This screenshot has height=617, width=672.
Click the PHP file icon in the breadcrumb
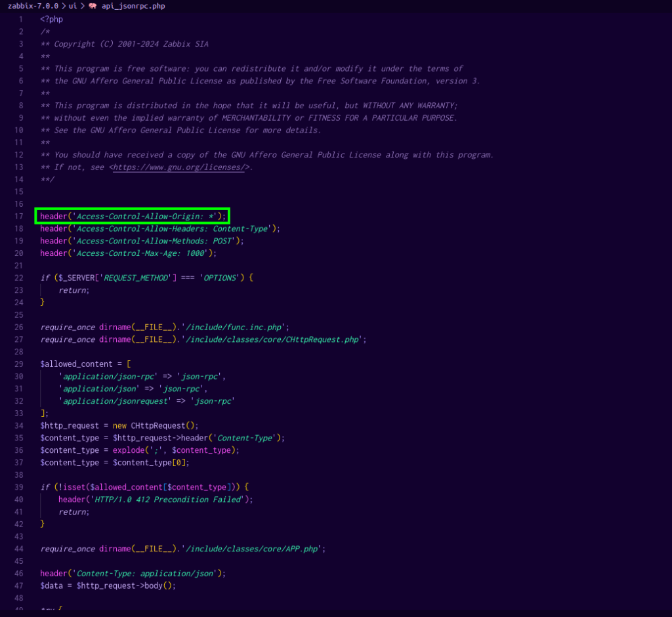[x=93, y=6]
